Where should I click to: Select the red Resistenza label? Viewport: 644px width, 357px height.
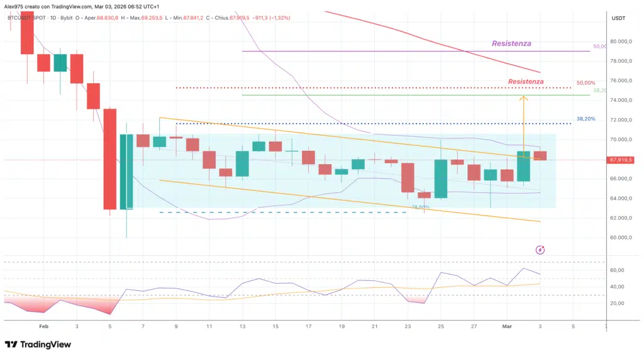click(x=526, y=82)
